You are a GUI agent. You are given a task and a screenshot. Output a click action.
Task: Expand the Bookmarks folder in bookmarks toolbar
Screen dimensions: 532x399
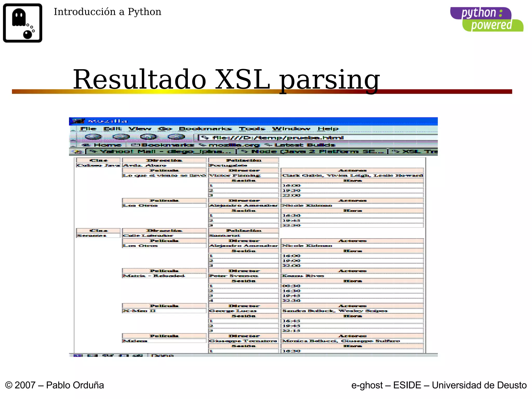point(163,145)
